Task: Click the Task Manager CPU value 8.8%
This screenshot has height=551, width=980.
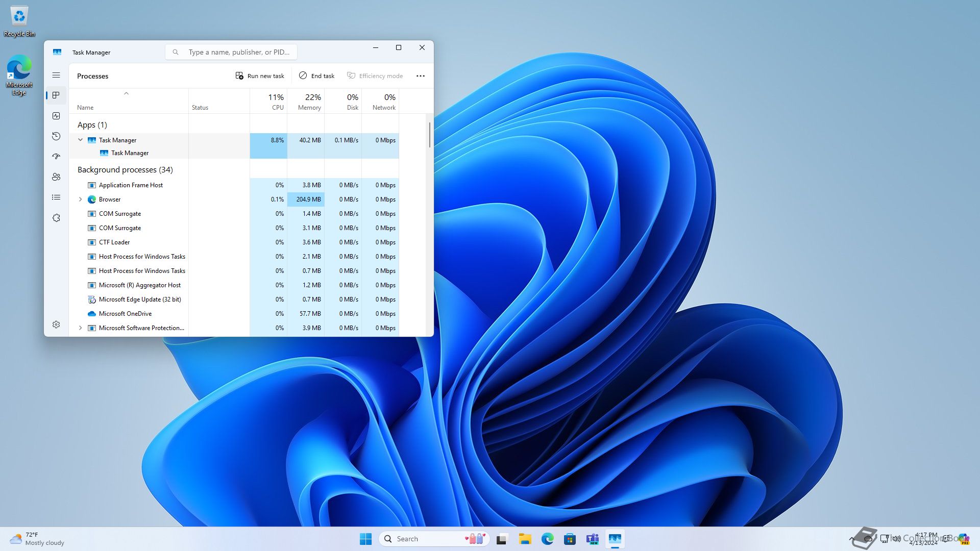Action: (277, 140)
